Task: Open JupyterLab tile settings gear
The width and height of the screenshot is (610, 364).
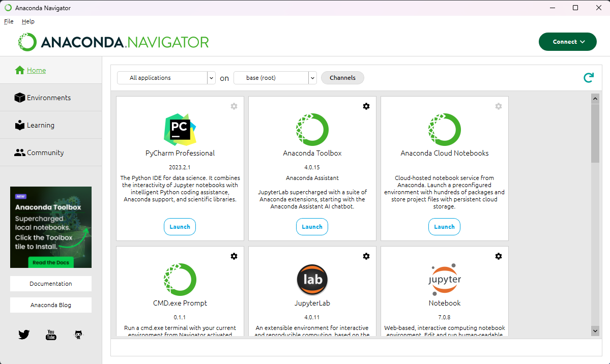Action: [x=366, y=256]
